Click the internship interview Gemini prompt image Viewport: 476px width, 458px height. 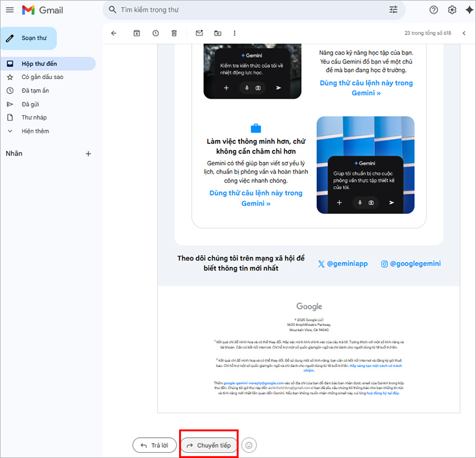point(365,165)
